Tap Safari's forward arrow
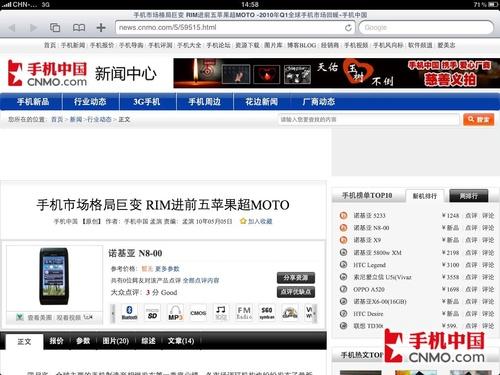The image size is (500, 375). pyautogui.click(x=33, y=27)
